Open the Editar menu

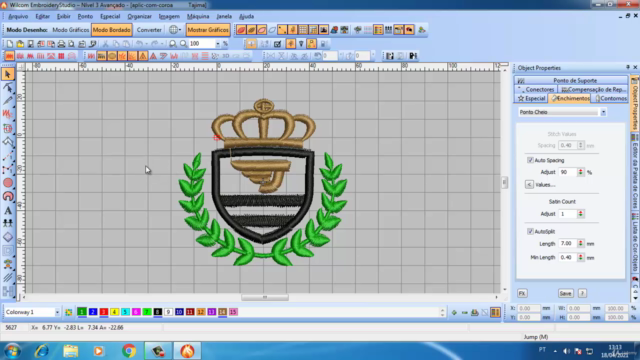[42, 16]
